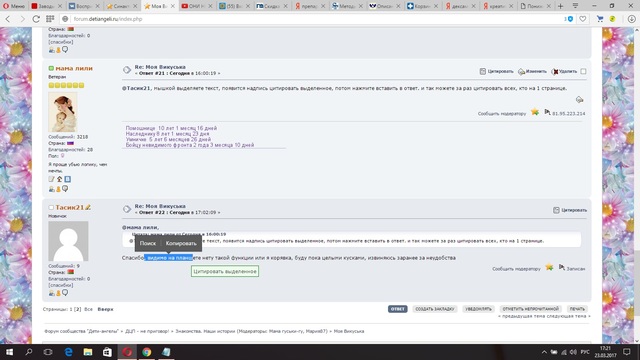Go to page 1 of the topic
The width and height of the screenshot is (640, 360).
tap(71, 309)
